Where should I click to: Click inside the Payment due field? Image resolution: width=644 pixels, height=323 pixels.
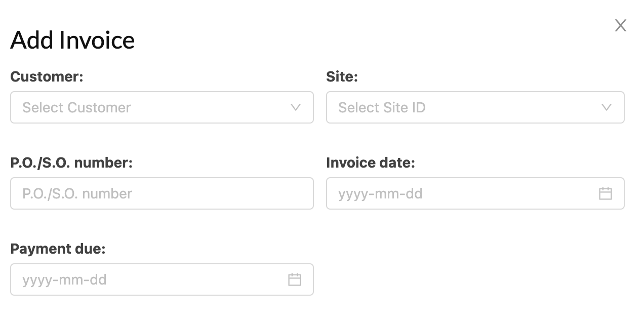(x=162, y=279)
